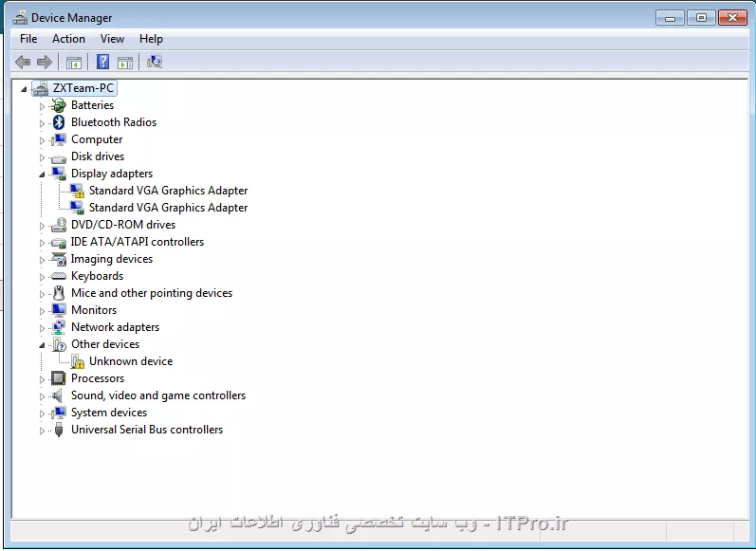Expand the Network adapters arrow
Viewport: 756px width, 551px height.
42,328
